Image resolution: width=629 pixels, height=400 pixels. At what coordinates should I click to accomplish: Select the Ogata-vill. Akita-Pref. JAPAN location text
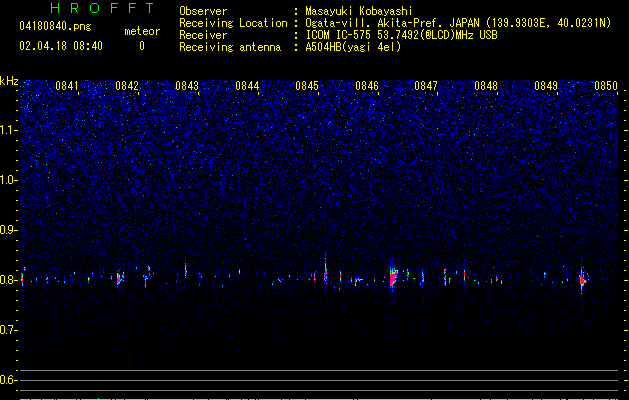coord(458,24)
